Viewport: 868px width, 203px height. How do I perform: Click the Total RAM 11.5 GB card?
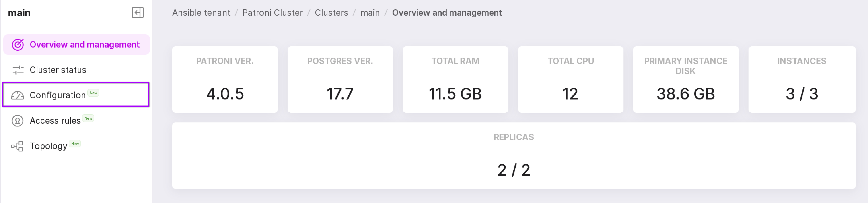pyautogui.click(x=455, y=80)
